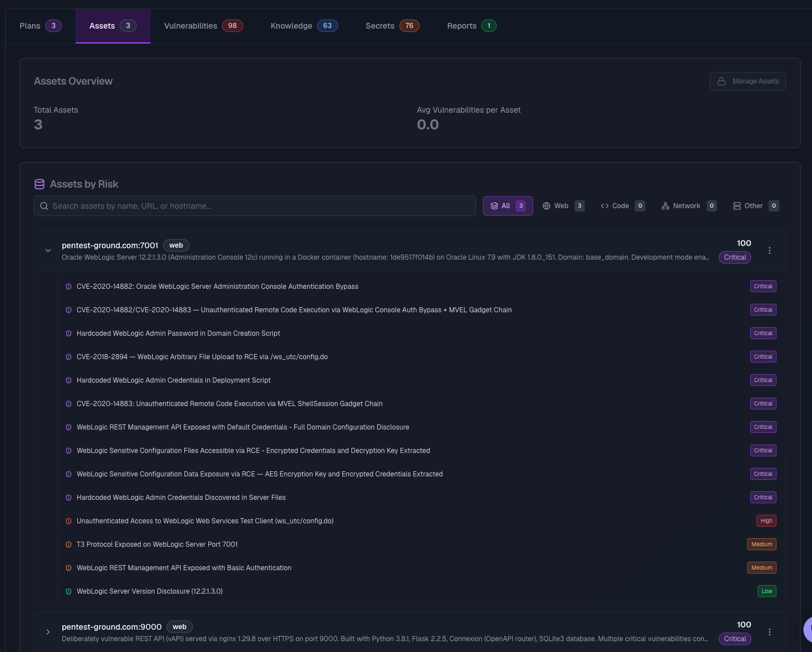Click the lock icon on Manage Assets

tap(722, 81)
